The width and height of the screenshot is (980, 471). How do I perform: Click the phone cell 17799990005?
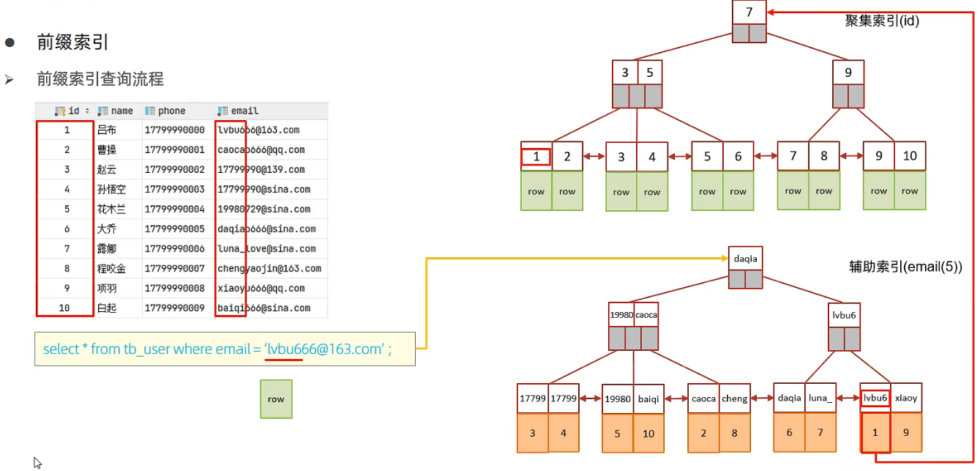pyautogui.click(x=175, y=229)
